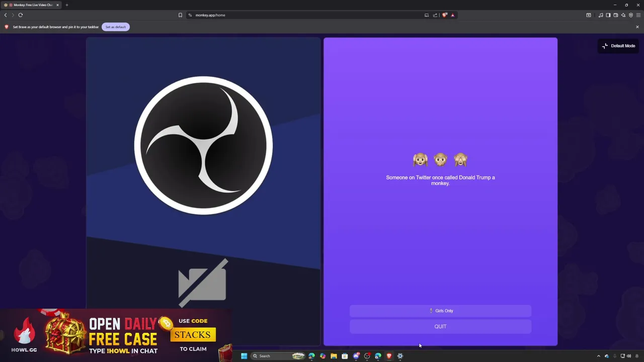This screenshot has width=644, height=362.
Task: Click the share page icon in address bar
Action: (x=435, y=15)
